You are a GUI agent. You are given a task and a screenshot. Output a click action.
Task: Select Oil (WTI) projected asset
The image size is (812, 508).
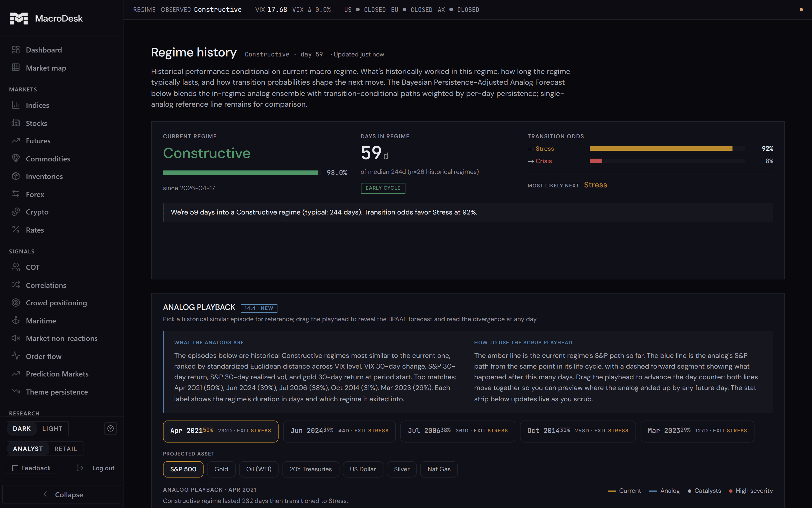pyautogui.click(x=259, y=469)
